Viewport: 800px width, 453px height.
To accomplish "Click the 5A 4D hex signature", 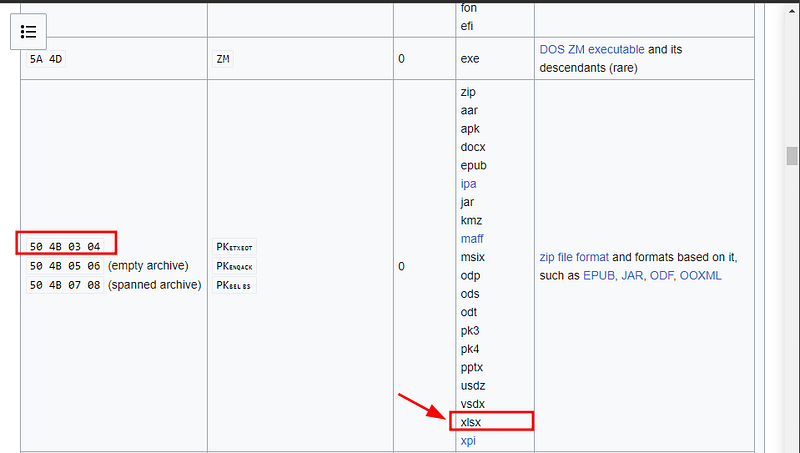I will coord(46,59).
